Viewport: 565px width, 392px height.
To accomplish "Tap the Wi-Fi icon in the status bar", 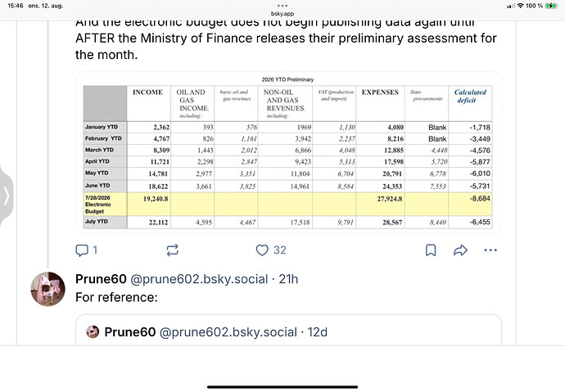I will (520, 6).
